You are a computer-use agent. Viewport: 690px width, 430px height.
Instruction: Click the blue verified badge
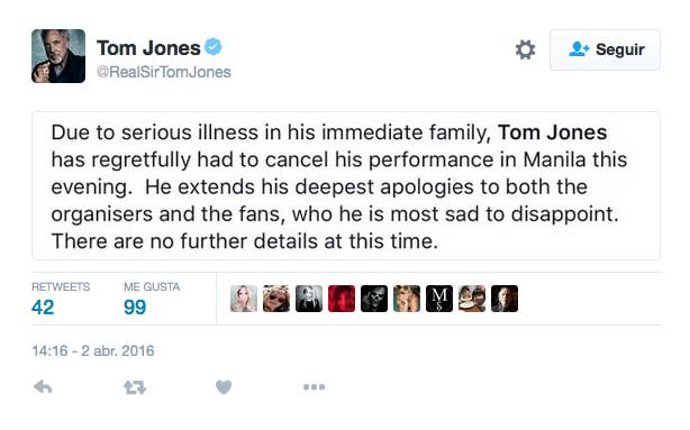(214, 47)
